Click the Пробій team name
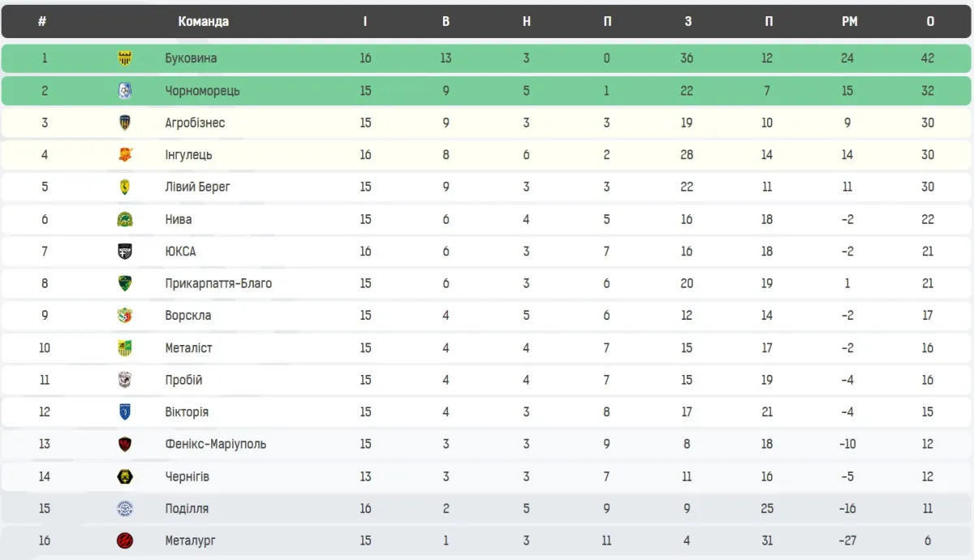This screenshot has height=560, width=974. click(183, 380)
